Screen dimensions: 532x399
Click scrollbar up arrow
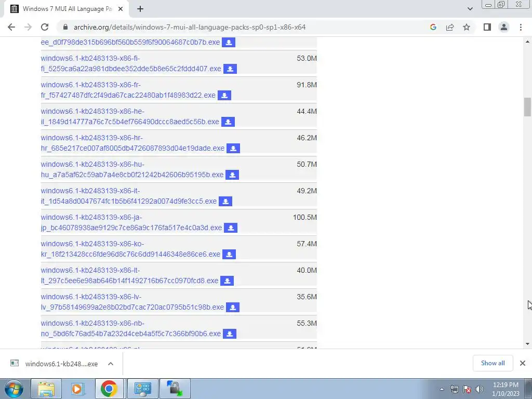(527, 42)
